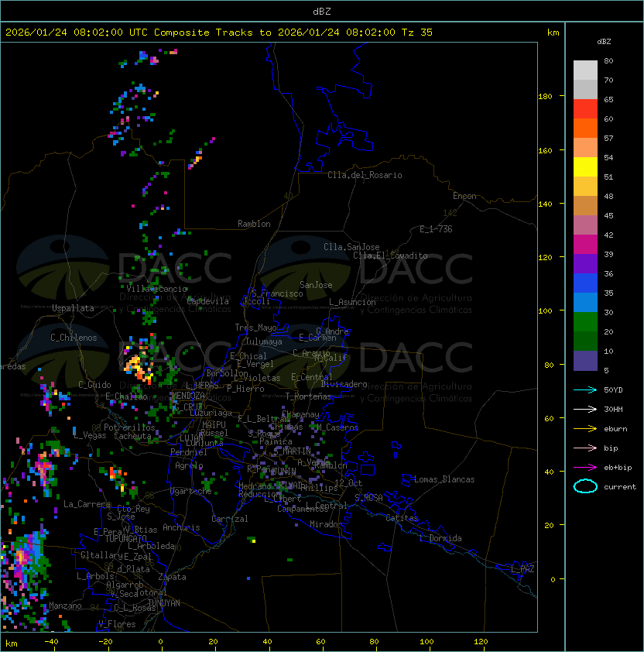Click the 'Encon' map label
Screen dimensions: 644x652
click(x=464, y=196)
